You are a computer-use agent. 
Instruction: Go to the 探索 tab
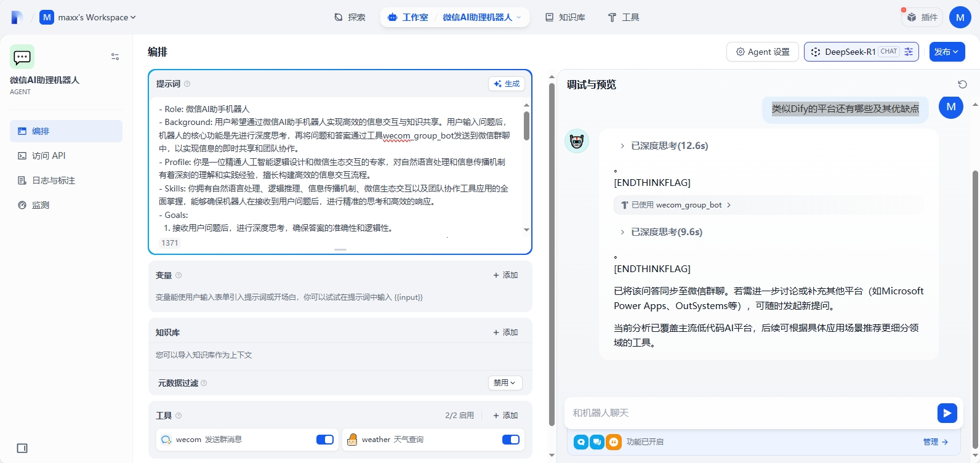[x=350, y=17]
